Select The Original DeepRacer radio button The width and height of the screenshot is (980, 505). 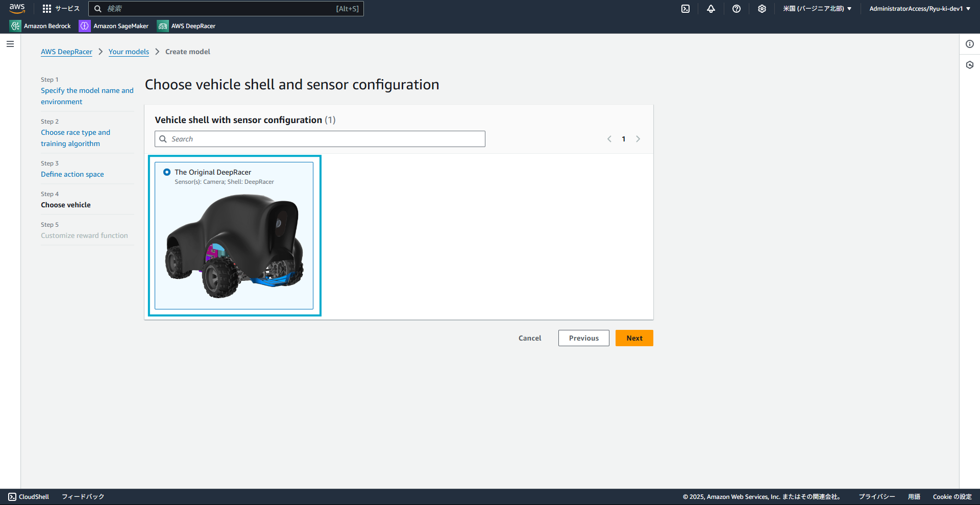167,172
